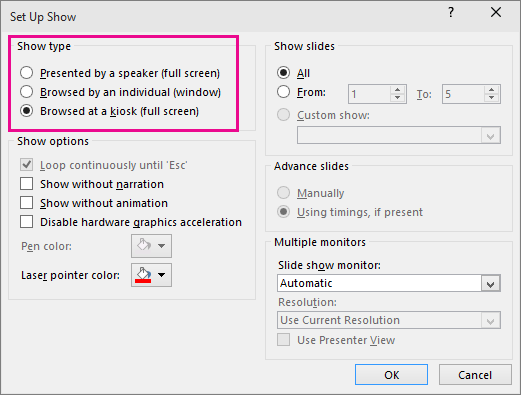Click the From slide number field

point(369,94)
